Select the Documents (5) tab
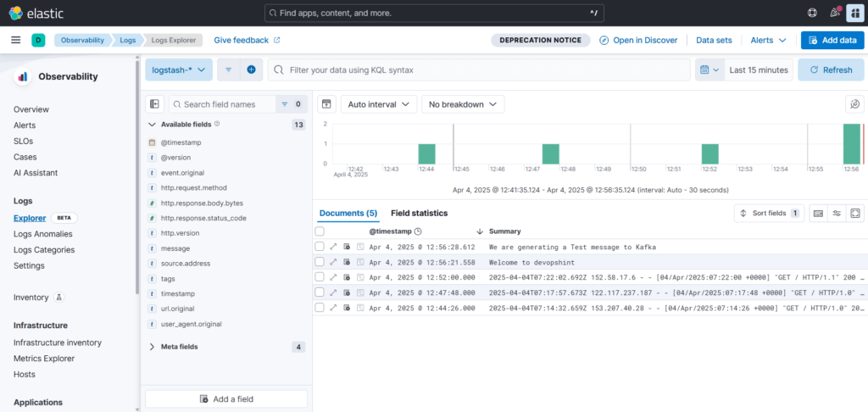The height and width of the screenshot is (412, 868). [x=348, y=213]
